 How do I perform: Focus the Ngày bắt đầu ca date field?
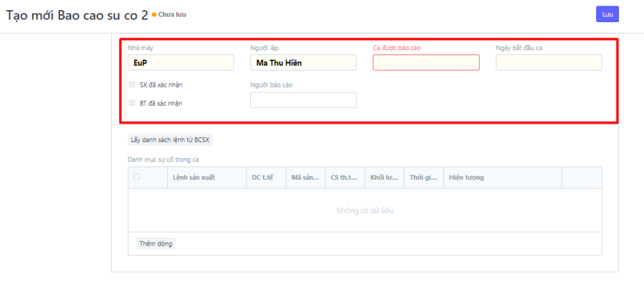[x=548, y=62]
